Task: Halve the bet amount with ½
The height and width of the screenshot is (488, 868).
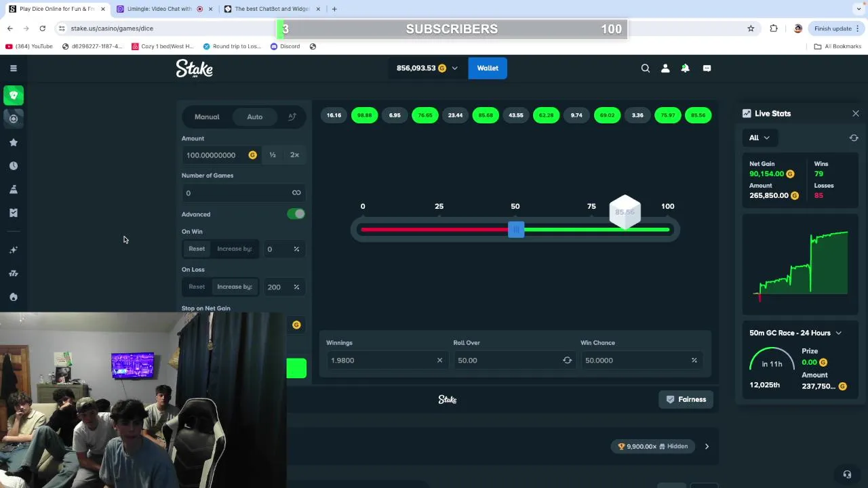Action: 273,155
